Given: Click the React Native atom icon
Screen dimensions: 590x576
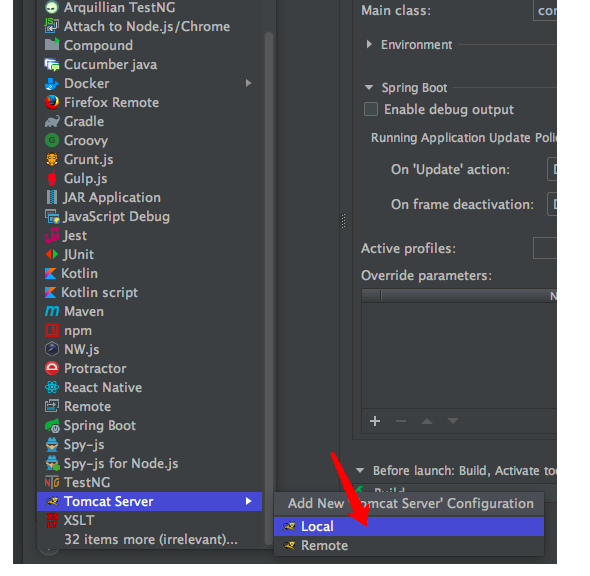Looking at the screenshot, I should click(x=52, y=387).
